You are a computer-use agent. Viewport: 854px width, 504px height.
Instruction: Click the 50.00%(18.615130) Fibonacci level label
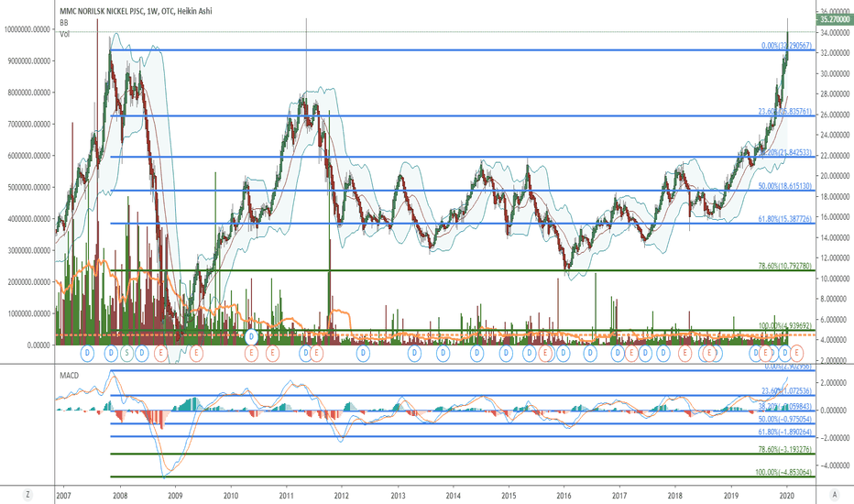785,186
